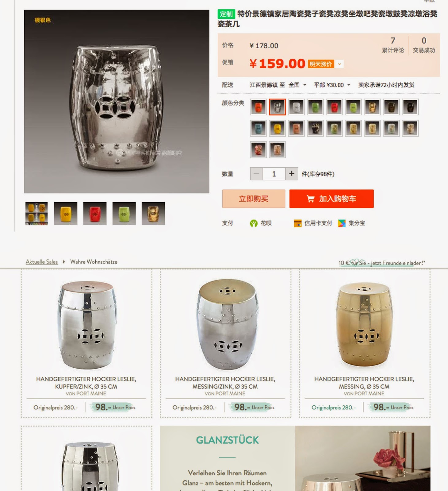Viewport: 448px width, 491px height.
Task: Click the 信用卡支付 credit card icon
Action: point(297,223)
